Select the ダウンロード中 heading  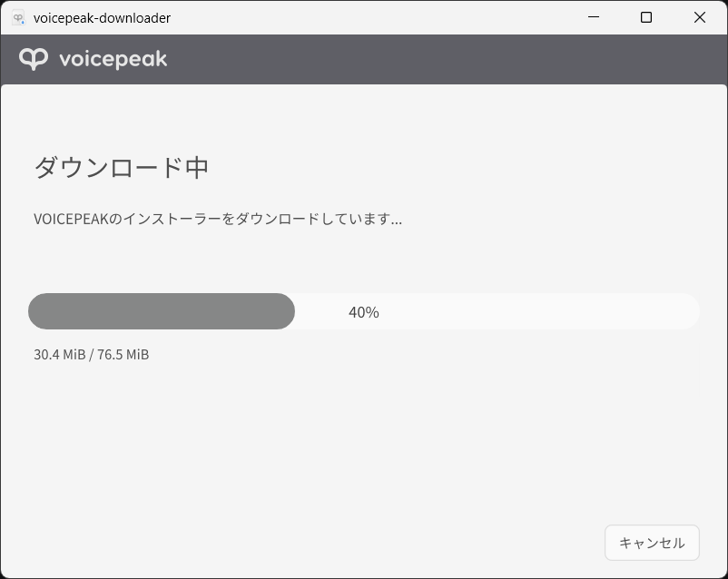(122, 168)
